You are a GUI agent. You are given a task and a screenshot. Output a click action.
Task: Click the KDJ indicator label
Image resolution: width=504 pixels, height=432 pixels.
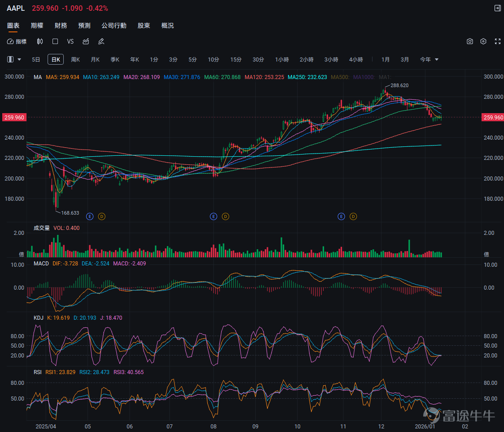tap(38, 318)
